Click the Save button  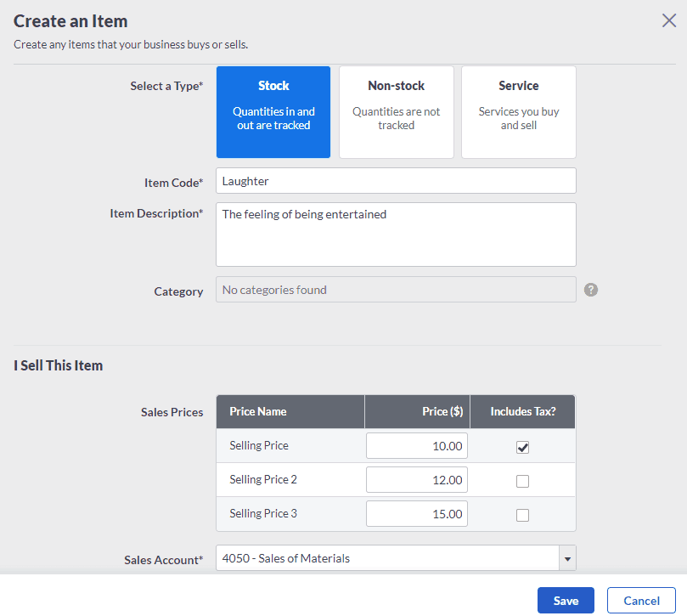pyautogui.click(x=566, y=601)
